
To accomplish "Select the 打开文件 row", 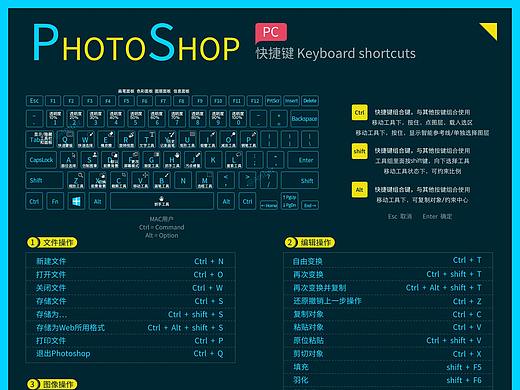I will point(130,275).
